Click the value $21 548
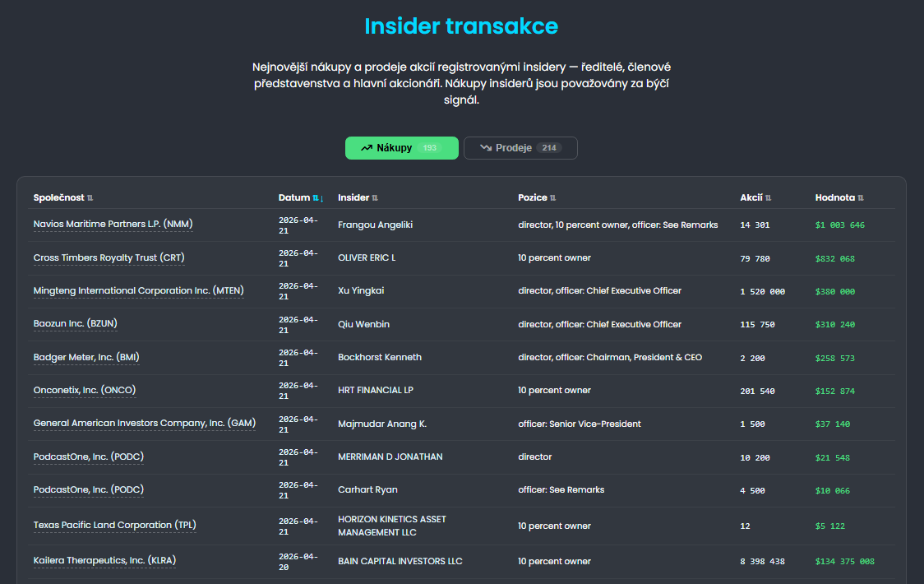Image resolution: width=924 pixels, height=584 pixels. [833, 458]
